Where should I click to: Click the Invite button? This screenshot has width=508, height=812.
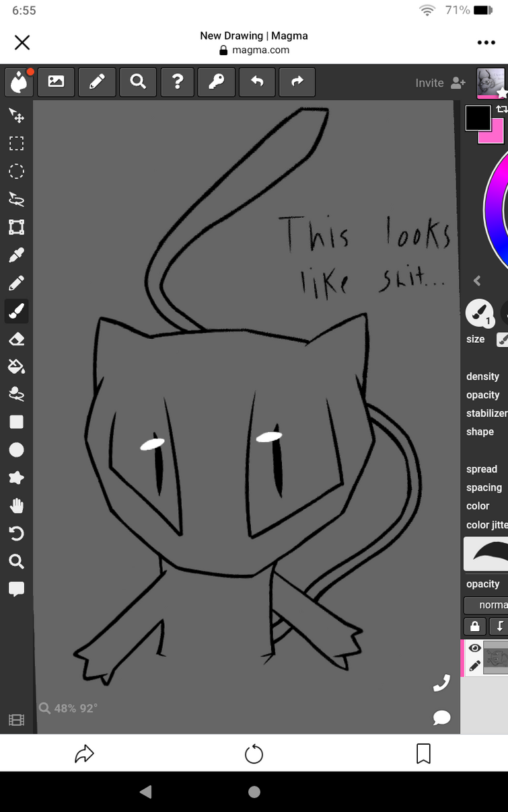[441, 83]
